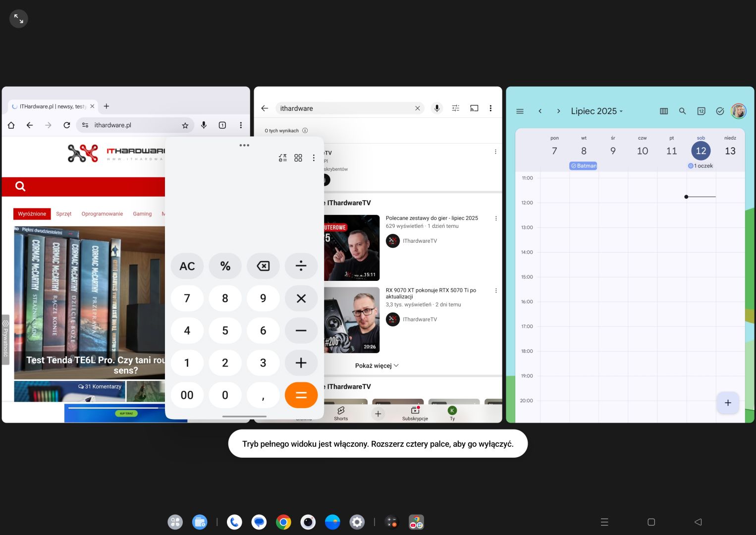
Task: Go back with YouTube's back arrow
Action: (x=265, y=108)
